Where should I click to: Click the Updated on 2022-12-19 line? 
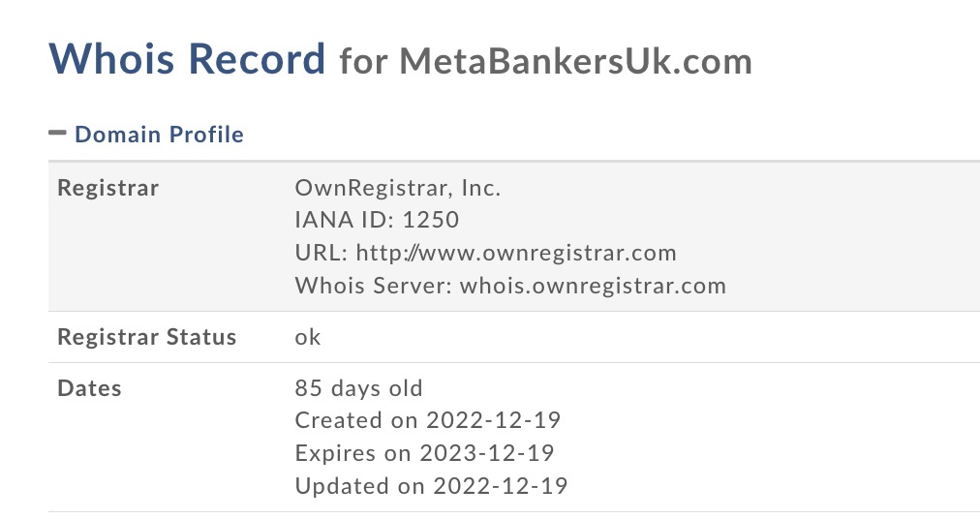(431, 484)
